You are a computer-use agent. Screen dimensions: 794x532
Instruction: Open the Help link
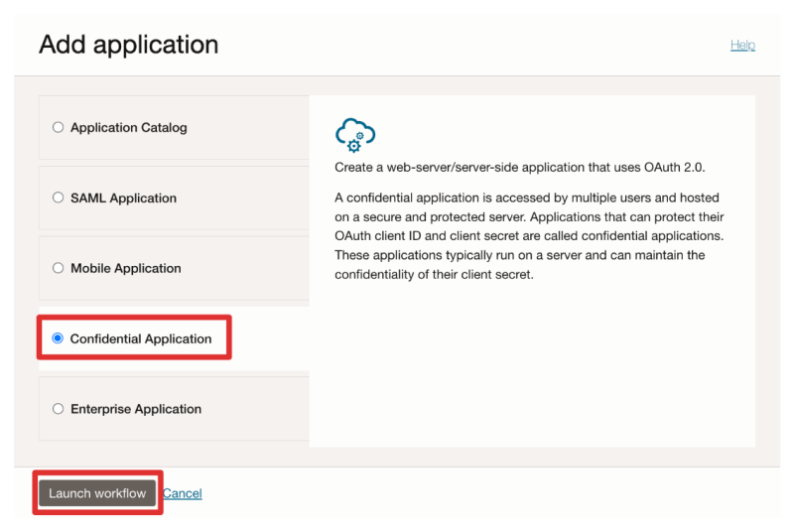[x=742, y=45]
